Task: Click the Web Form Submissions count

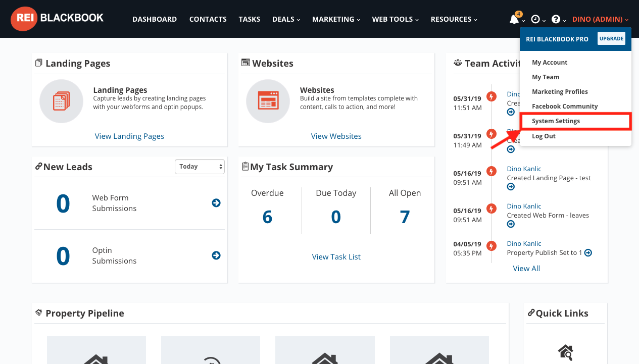Action: click(63, 203)
